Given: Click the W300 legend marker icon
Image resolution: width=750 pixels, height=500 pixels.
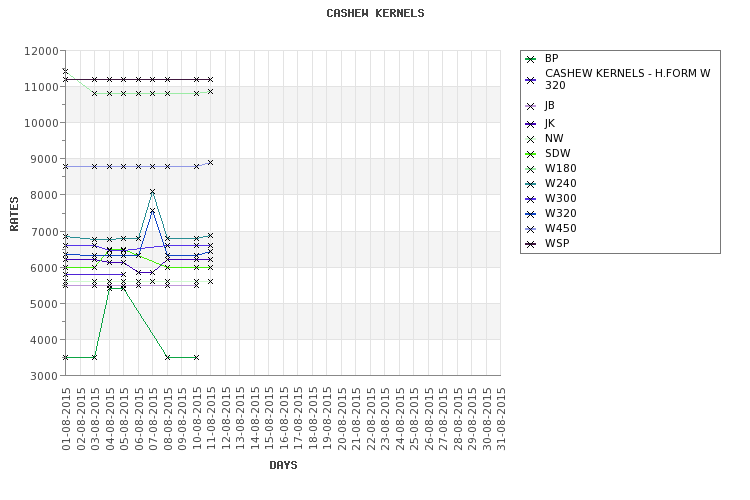Looking at the screenshot, I should coord(530,200).
